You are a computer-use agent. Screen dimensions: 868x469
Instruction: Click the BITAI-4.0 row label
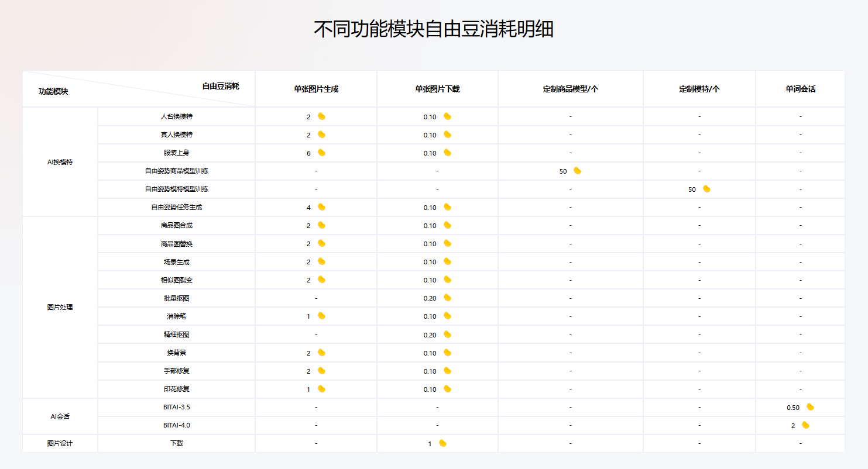pyautogui.click(x=177, y=425)
